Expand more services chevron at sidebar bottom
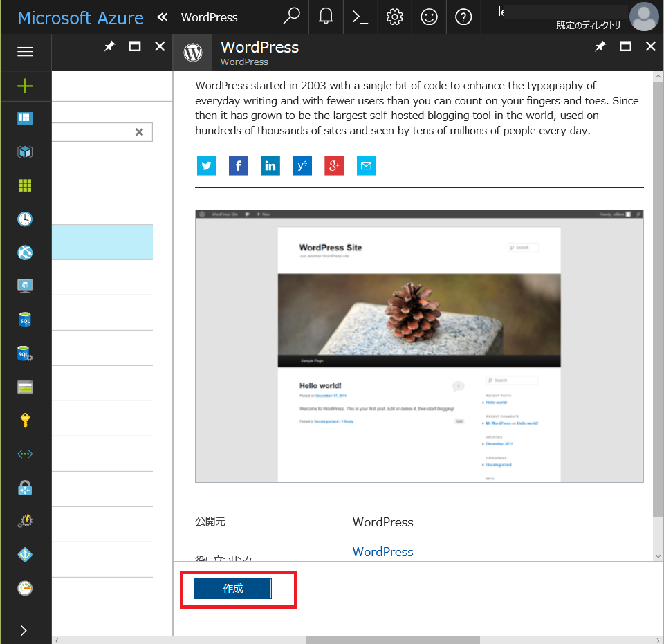Viewport: 664px width, 644px height. pyautogui.click(x=24, y=630)
